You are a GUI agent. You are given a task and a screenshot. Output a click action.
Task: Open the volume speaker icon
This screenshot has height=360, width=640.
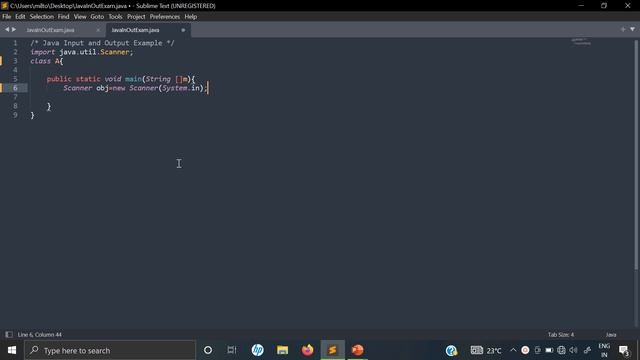pyautogui.click(x=573, y=350)
